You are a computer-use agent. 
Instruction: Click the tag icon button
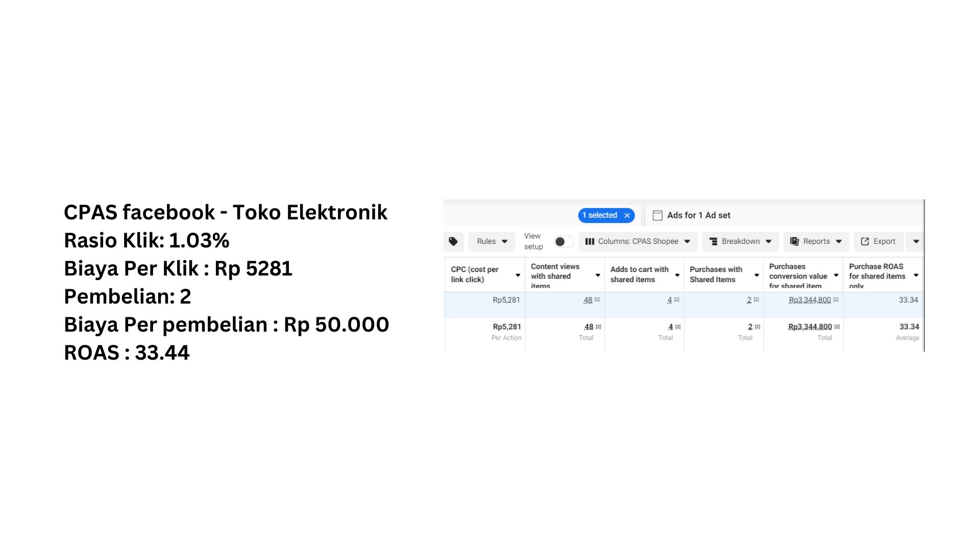point(453,241)
